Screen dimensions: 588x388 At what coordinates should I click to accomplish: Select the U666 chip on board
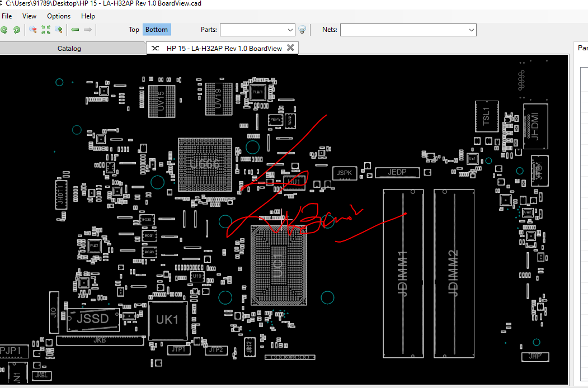[205, 164]
